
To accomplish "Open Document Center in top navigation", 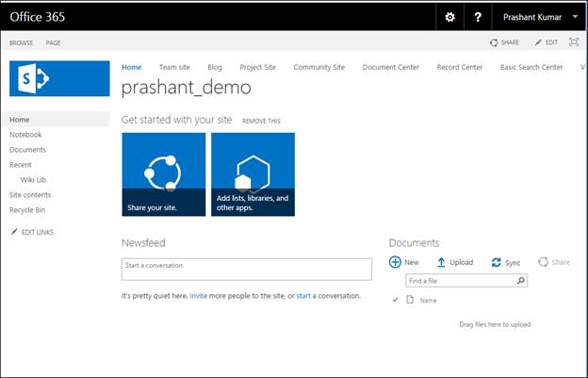I will (x=390, y=67).
